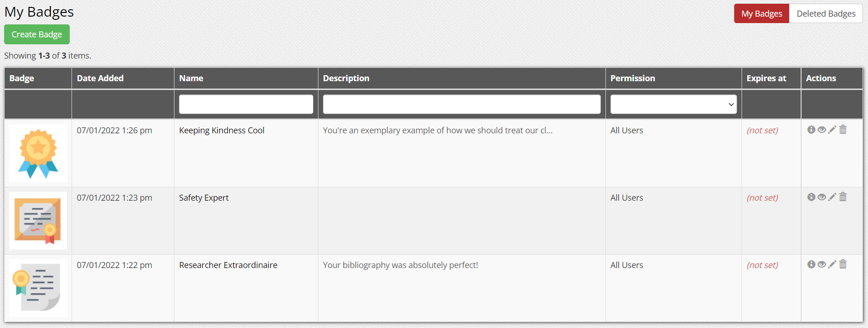Click the Safety Expert certificate thumbnail

pyautogui.click(x=38, y=221)
